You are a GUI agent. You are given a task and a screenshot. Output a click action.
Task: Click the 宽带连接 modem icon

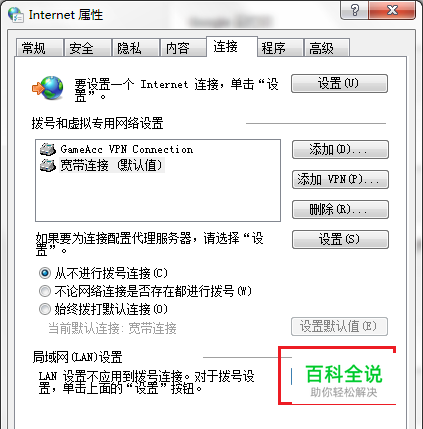[48, 165]
